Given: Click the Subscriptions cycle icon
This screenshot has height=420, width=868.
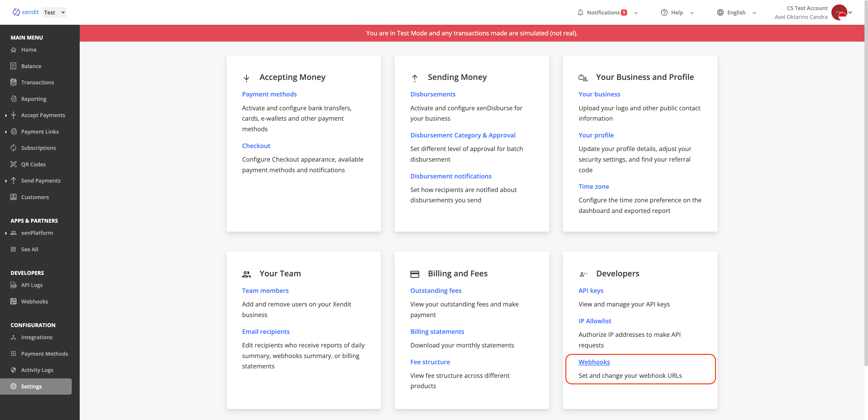Looking at the screenshot, I should 14,148.
